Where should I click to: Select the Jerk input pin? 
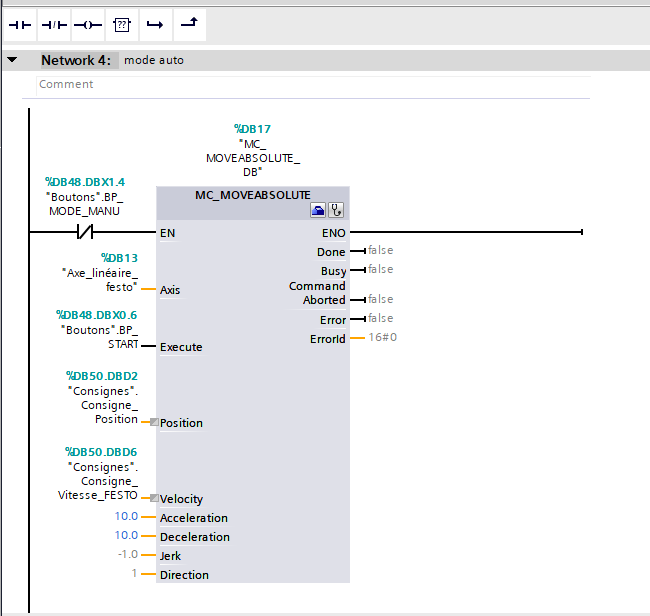(170, 556)
